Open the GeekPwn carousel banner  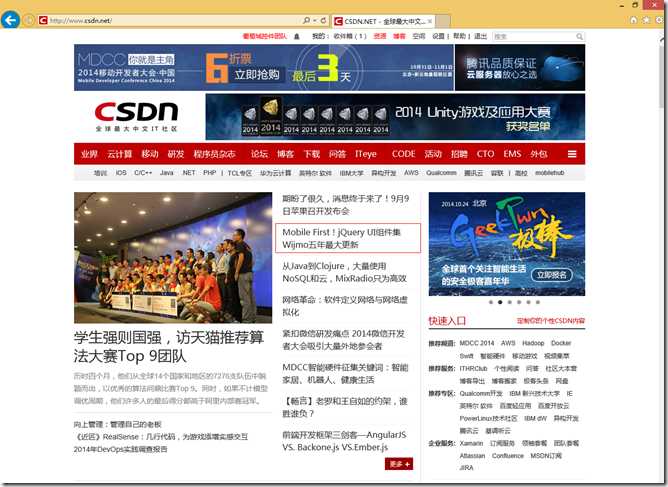tap(507, 244)
